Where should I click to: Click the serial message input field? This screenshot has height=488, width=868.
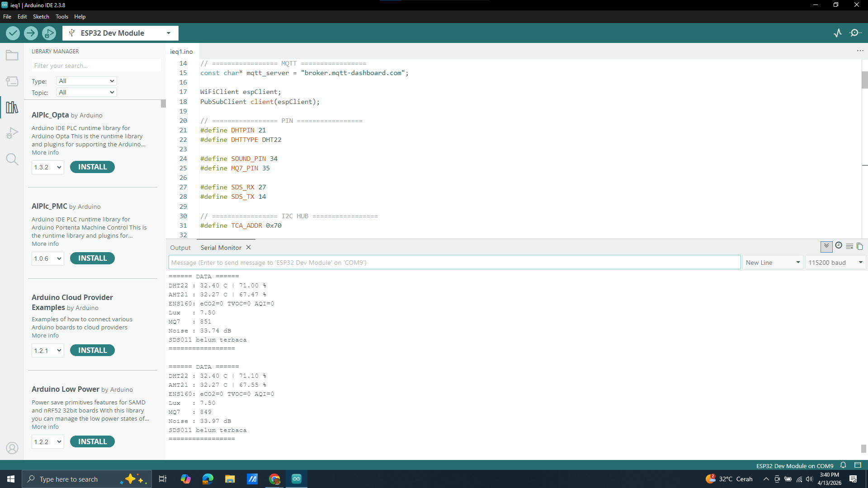[x=454, y=263]
